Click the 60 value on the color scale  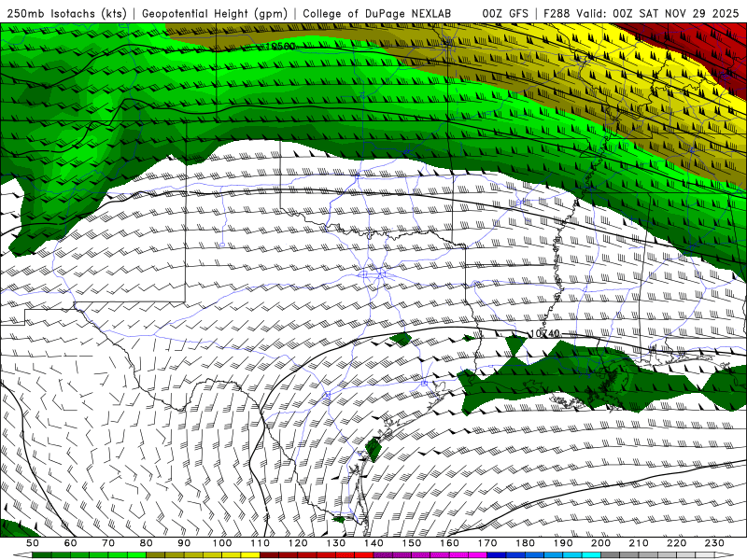pyautogui.click(x=70, y=543)
